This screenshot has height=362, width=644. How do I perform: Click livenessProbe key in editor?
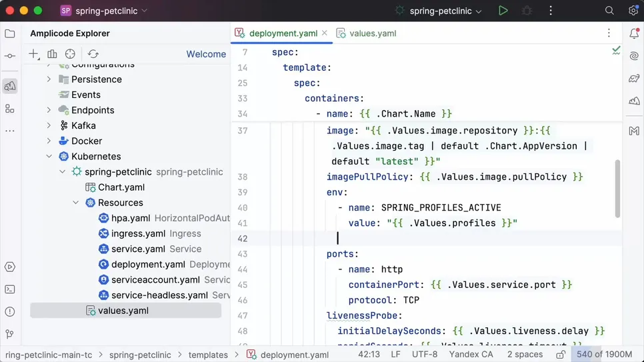362,315
